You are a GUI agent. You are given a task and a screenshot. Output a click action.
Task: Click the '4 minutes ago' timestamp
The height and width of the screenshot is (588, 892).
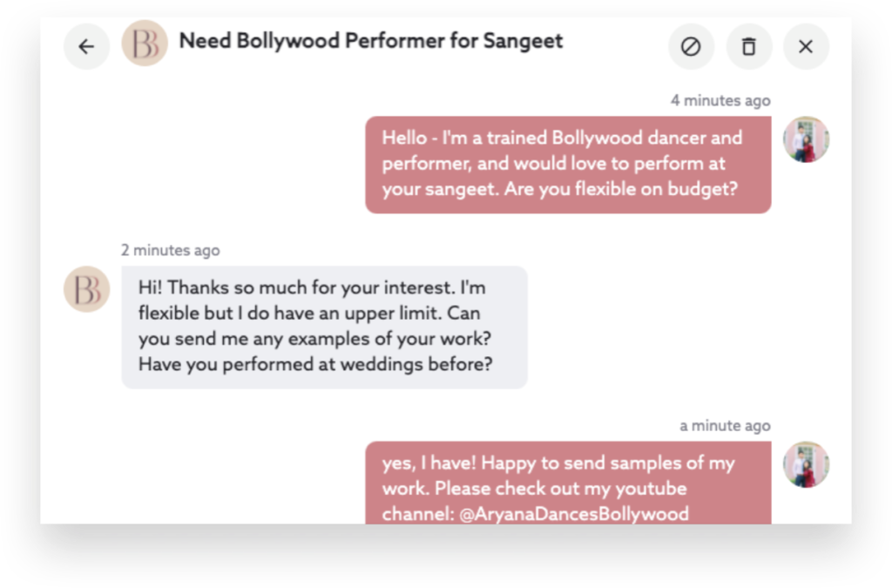point(720,101)
